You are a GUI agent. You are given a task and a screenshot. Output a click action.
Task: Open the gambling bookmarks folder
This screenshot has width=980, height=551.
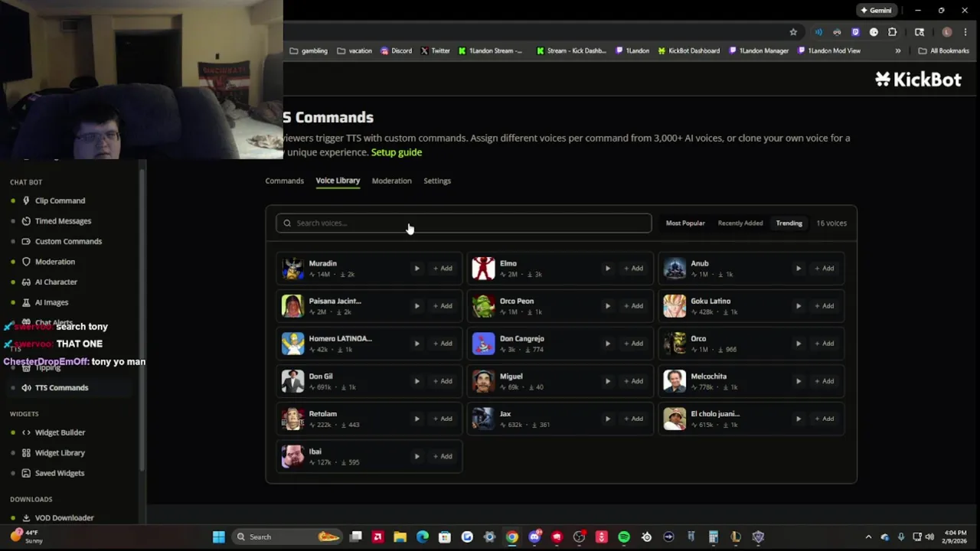tap(309, 51)
